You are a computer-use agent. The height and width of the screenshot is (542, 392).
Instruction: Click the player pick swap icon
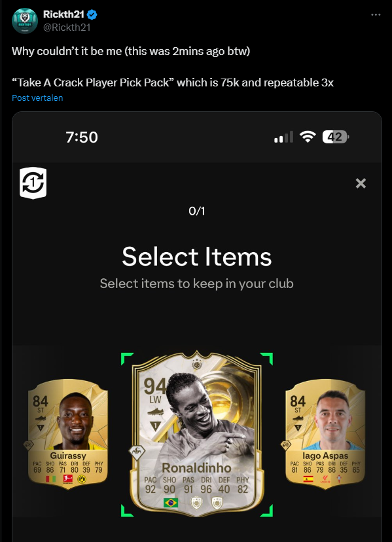coord(33,183)
